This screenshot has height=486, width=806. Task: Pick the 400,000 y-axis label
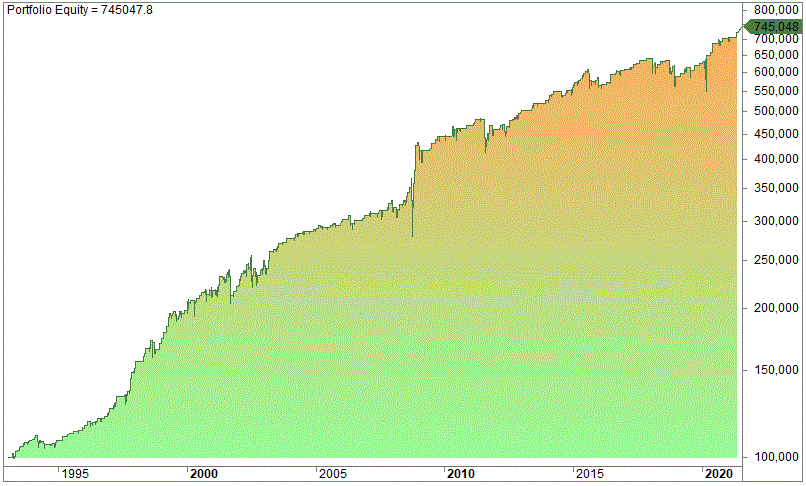coord(776,159)
